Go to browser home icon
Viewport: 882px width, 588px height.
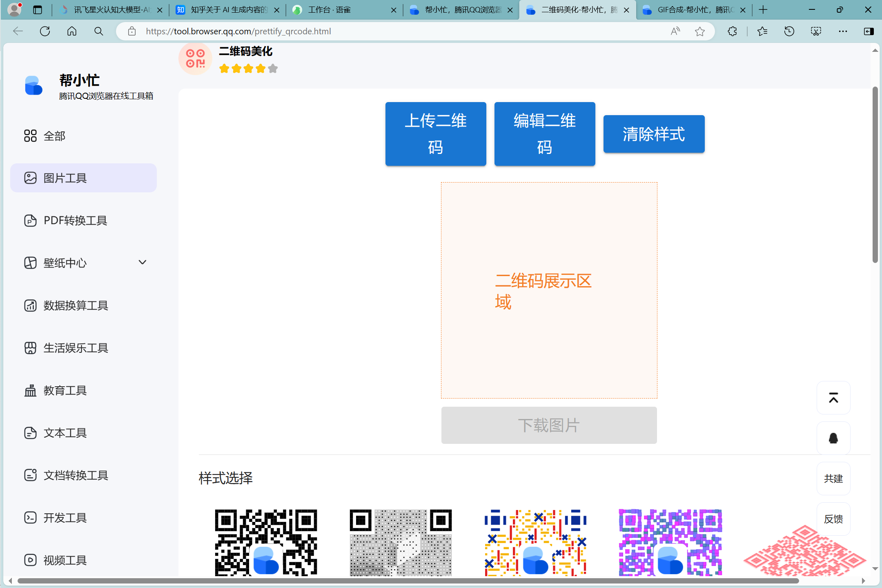point(72,31)
